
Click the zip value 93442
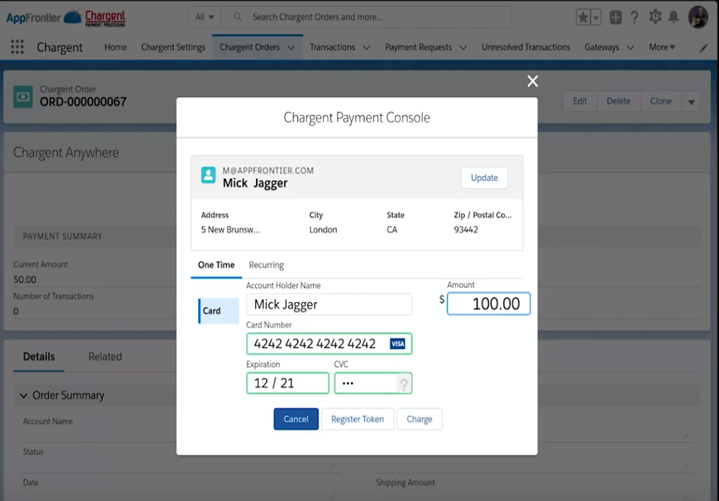click(466, 230)
